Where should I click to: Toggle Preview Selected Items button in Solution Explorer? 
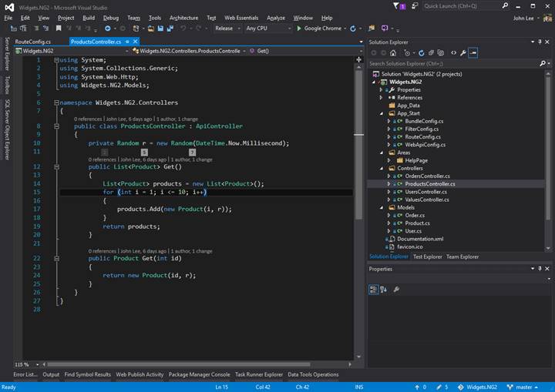pyautogui.click(x=473, y=53)
